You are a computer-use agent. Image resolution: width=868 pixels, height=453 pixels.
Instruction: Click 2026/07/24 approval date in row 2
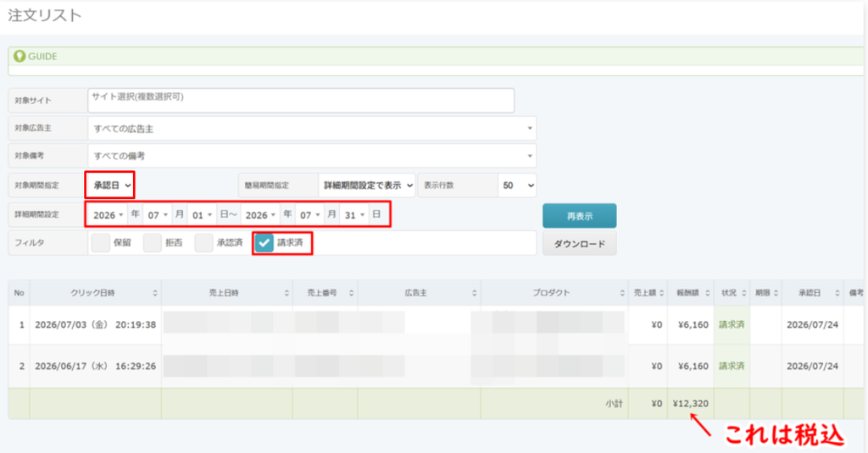click(812, 366)
